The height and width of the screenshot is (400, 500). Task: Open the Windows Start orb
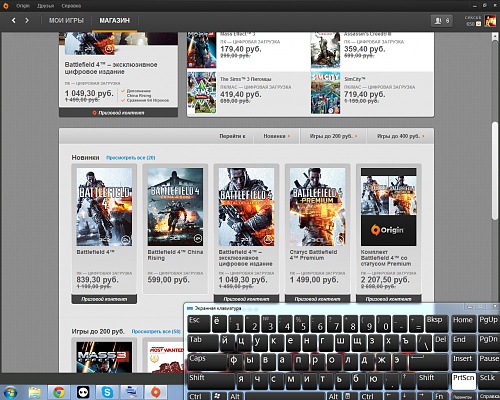point(10,392)
